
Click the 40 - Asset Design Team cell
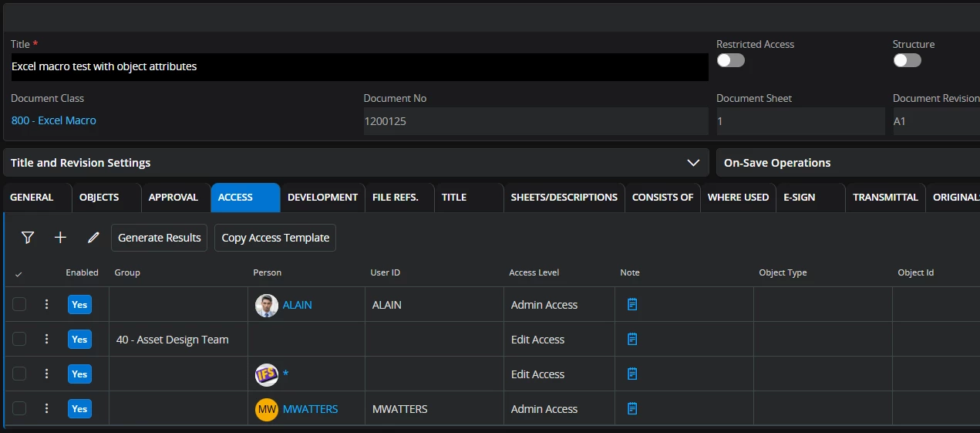point(178,340)
